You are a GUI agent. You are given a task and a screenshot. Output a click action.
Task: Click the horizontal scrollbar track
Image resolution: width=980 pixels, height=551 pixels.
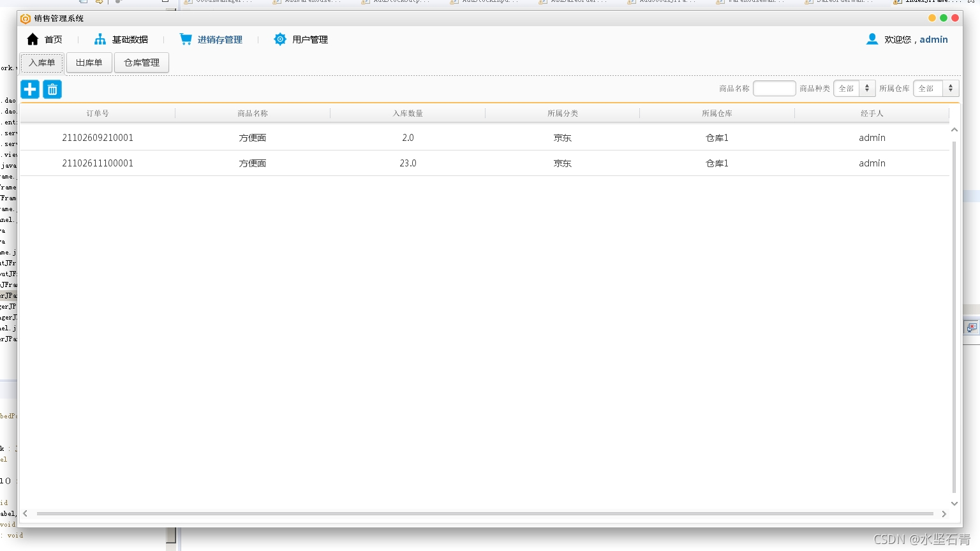(485, 513)
